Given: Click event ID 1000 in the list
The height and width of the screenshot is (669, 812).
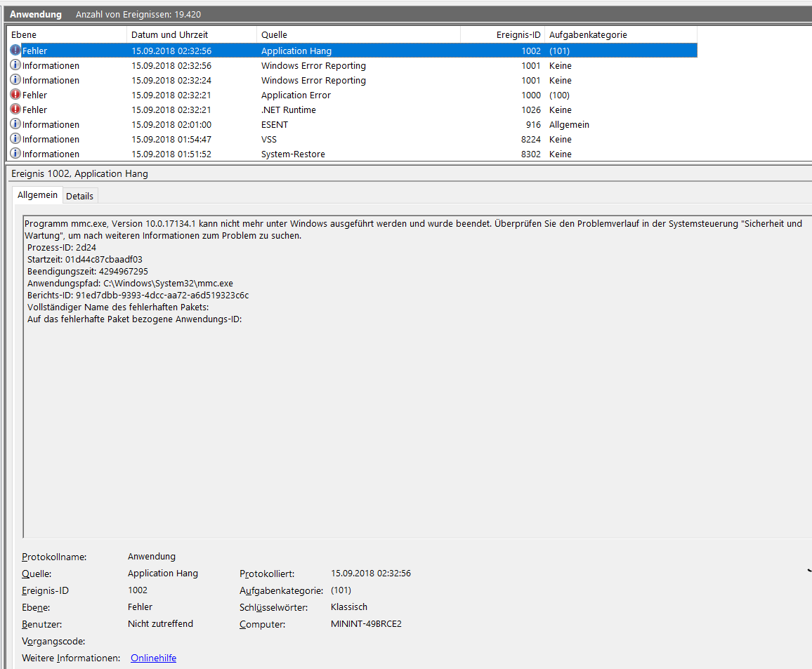Looking at the screenshot, I should coord(531,95).
